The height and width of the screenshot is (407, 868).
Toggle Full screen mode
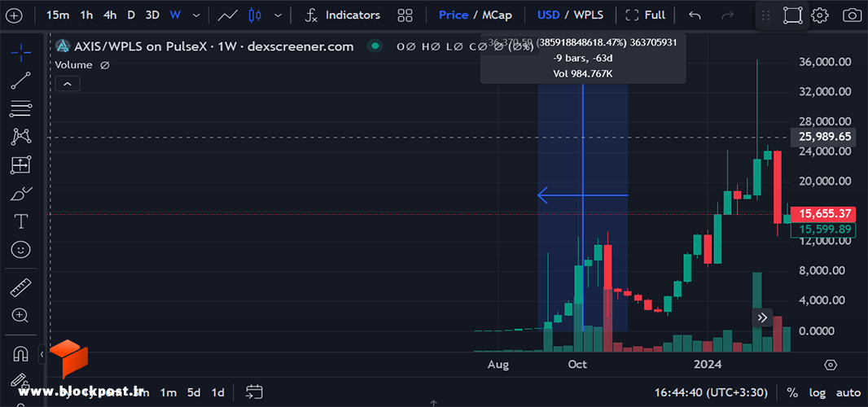(x=646, y=15)
